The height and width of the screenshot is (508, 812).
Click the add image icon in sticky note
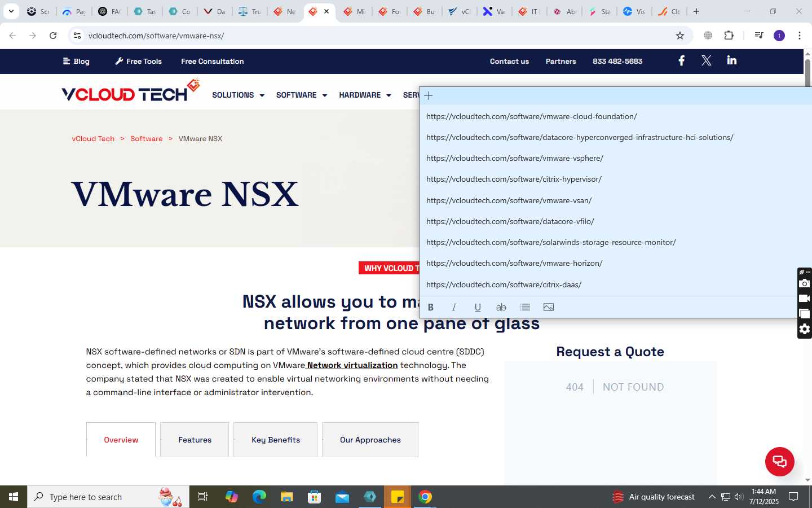(x=549, y=307)
